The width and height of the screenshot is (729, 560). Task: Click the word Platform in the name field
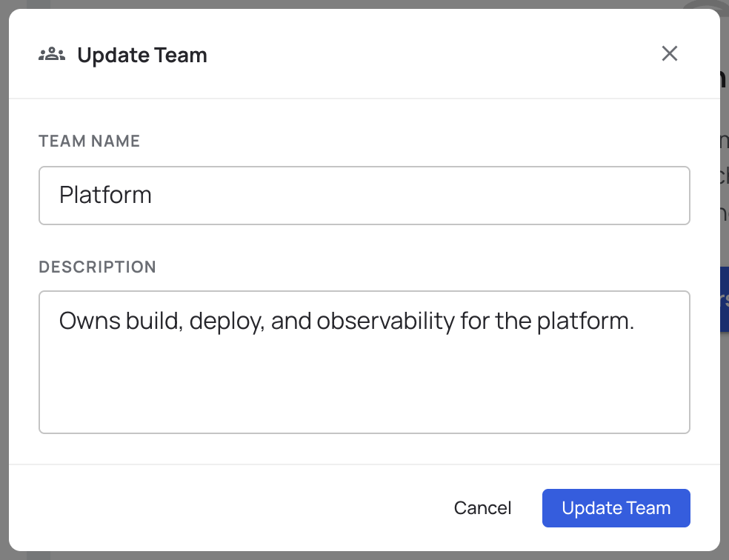point(105,195)
